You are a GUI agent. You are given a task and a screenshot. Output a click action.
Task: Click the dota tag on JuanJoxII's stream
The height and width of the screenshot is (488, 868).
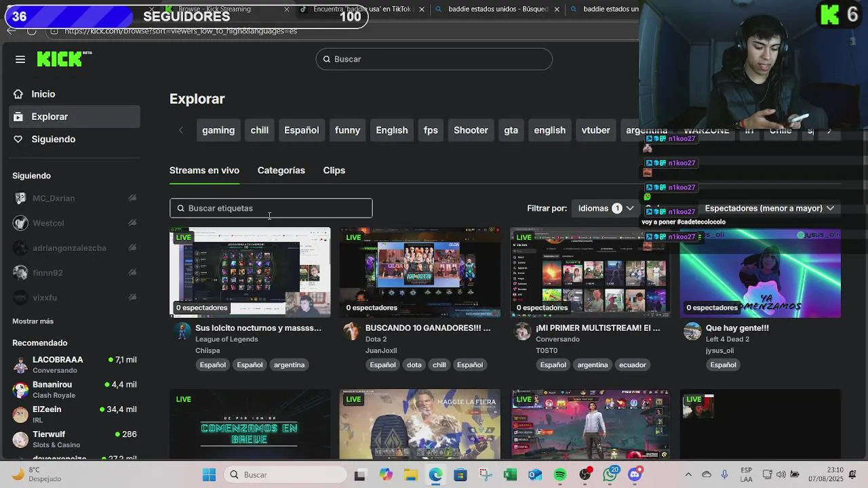click(x=414, y=365)
